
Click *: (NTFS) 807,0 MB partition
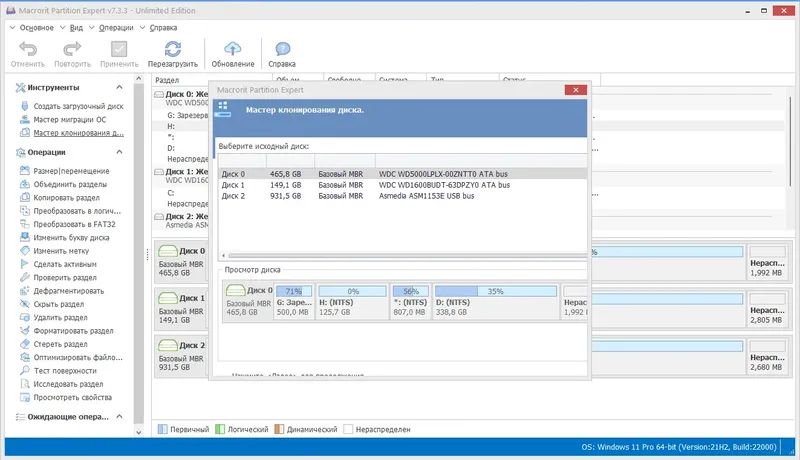pyautogui.click(x=410, y=301)
